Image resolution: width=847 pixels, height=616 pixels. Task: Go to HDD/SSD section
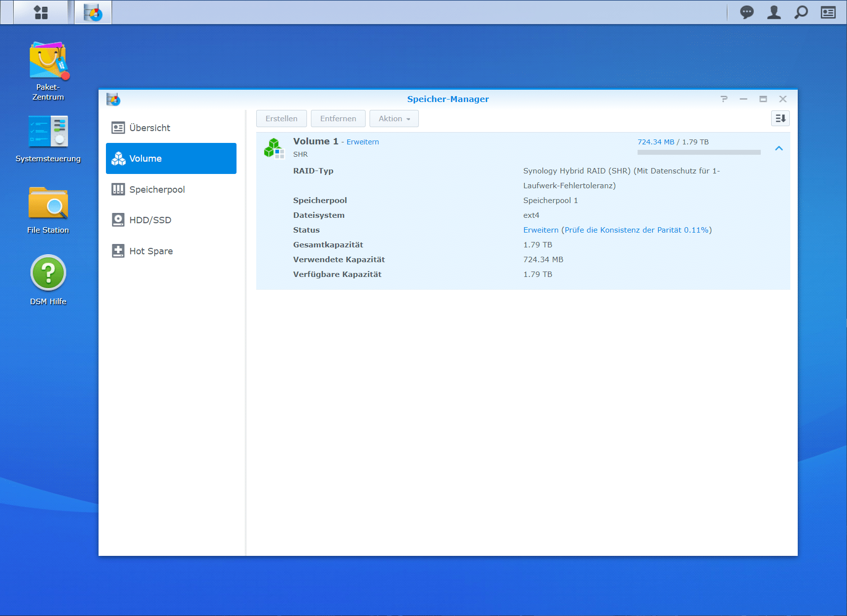[x=150, y=220]
